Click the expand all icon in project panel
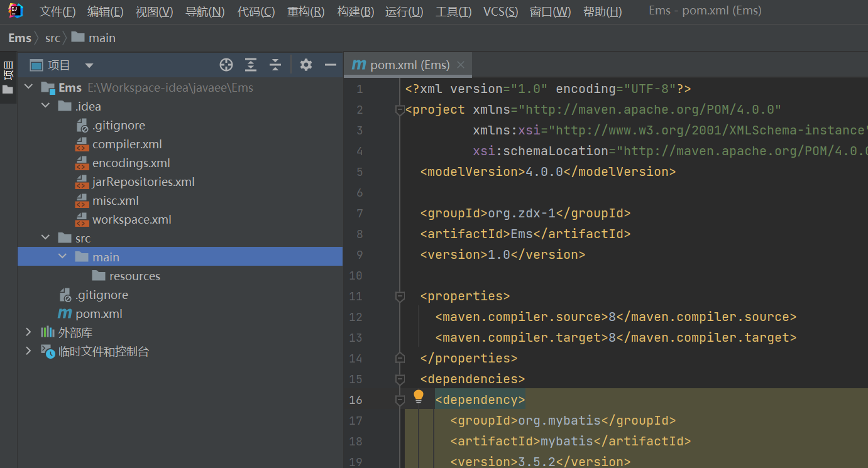Viewport: 868px width, 468px height. coord(251,65)
